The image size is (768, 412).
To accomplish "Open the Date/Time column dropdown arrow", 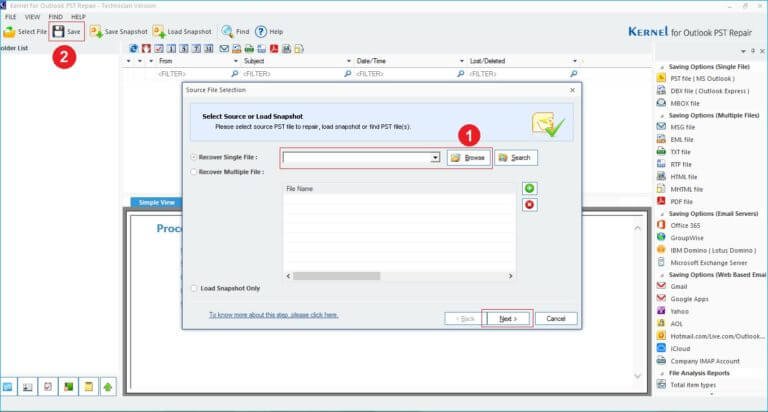I will click(461, 61).
